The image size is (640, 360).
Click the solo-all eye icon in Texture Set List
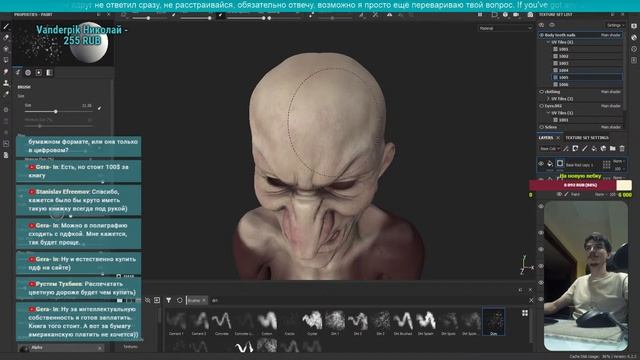pyautogui.click(x=542, y=25)
